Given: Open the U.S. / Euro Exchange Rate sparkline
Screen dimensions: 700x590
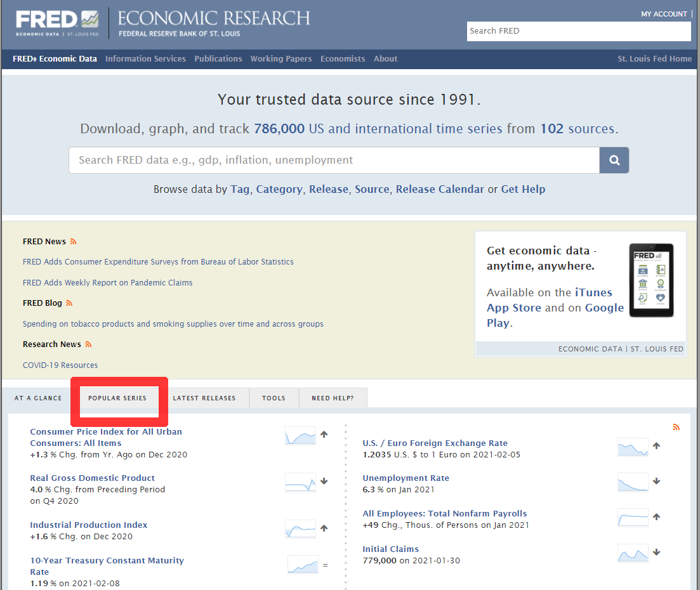Looking at the screenshot, I should (633, 447).
